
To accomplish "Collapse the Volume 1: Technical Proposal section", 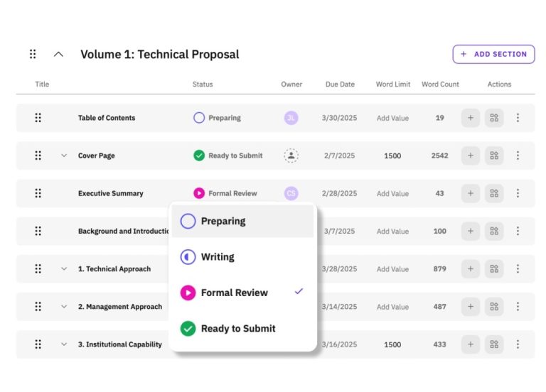I will (x=58, y=54).
